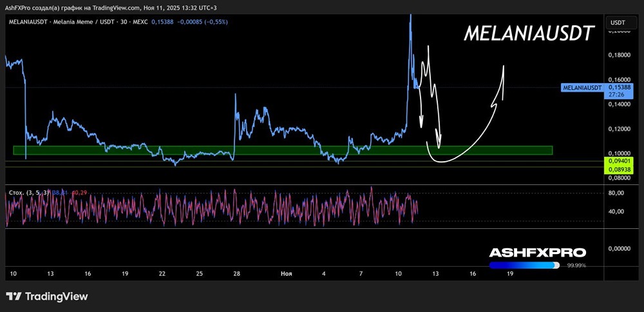Click the 0,15388 current price value tag
This screenshot has height=312, width=644.
[x=617, y=86]
